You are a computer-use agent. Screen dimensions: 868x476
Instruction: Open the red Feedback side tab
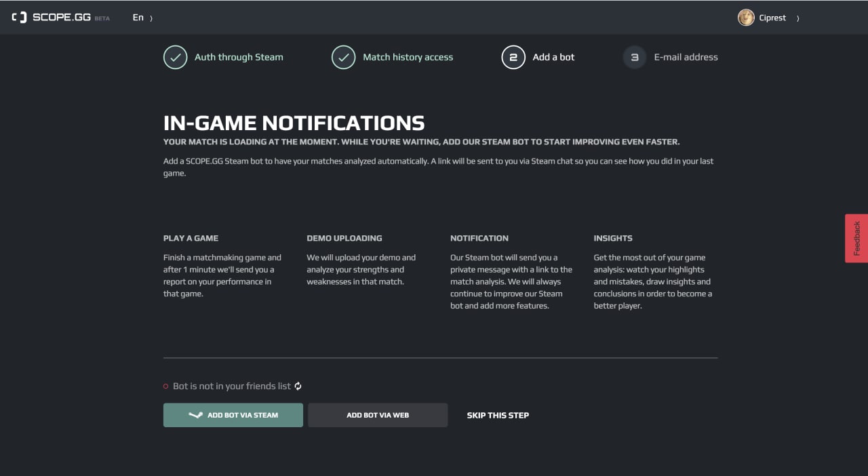[x=856, y=238]
